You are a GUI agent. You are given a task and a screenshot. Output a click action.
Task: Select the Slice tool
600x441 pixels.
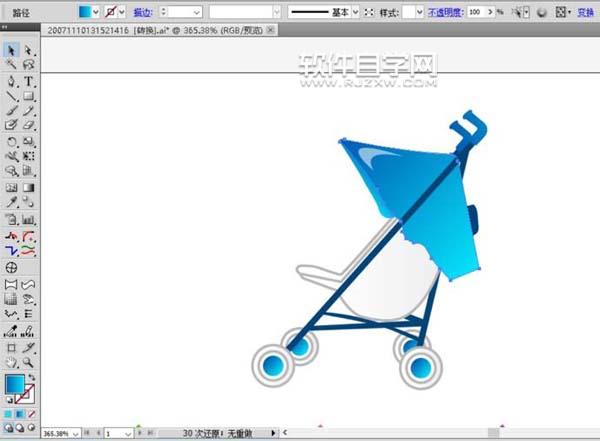coord(28,348)
